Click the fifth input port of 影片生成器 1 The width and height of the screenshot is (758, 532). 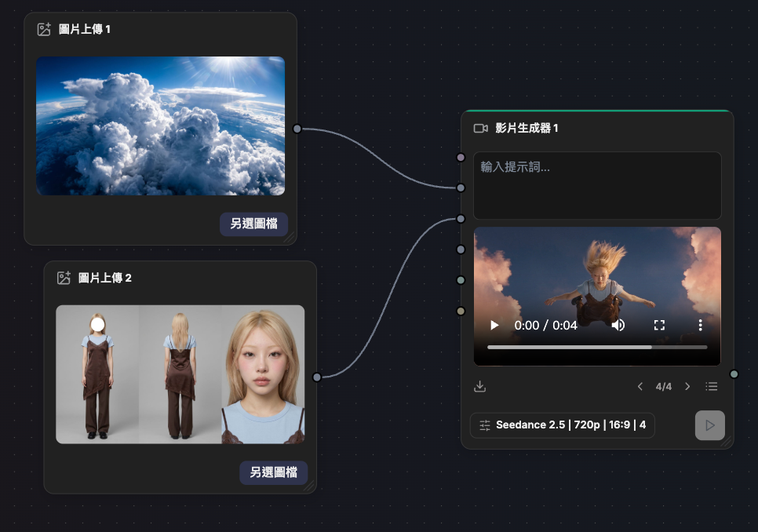point(461,280)
